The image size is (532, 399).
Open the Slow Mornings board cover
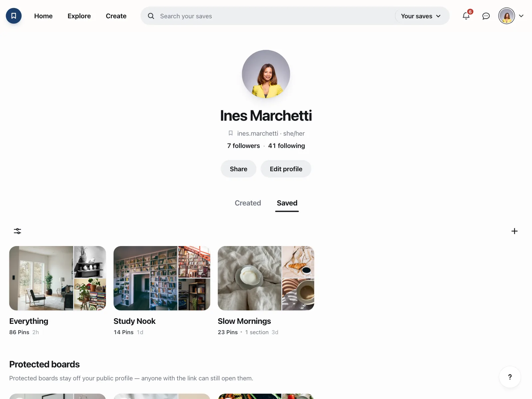click(x=266, y=278)
